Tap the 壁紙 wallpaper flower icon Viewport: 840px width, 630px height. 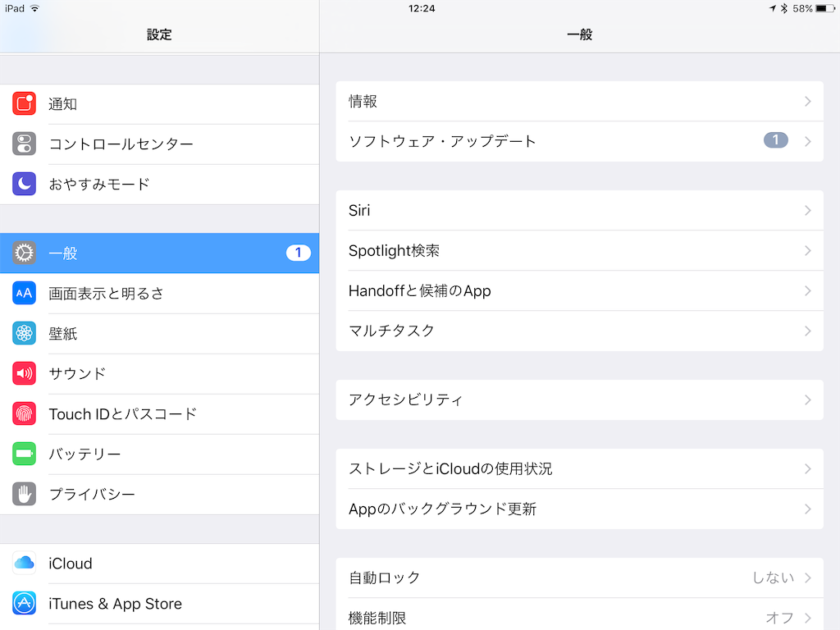click(24, 333)
